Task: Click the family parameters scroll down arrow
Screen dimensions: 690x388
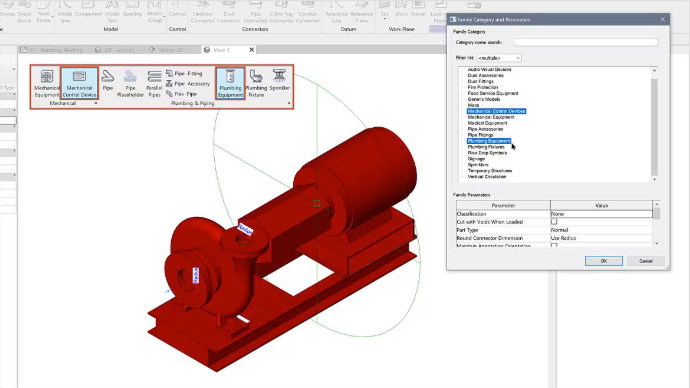Action: pos(657,243)
